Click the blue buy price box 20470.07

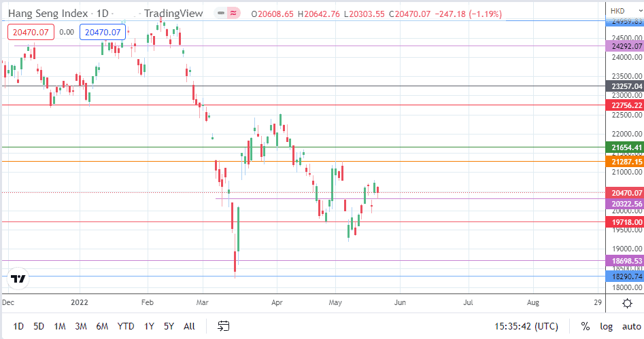[103, 32]
